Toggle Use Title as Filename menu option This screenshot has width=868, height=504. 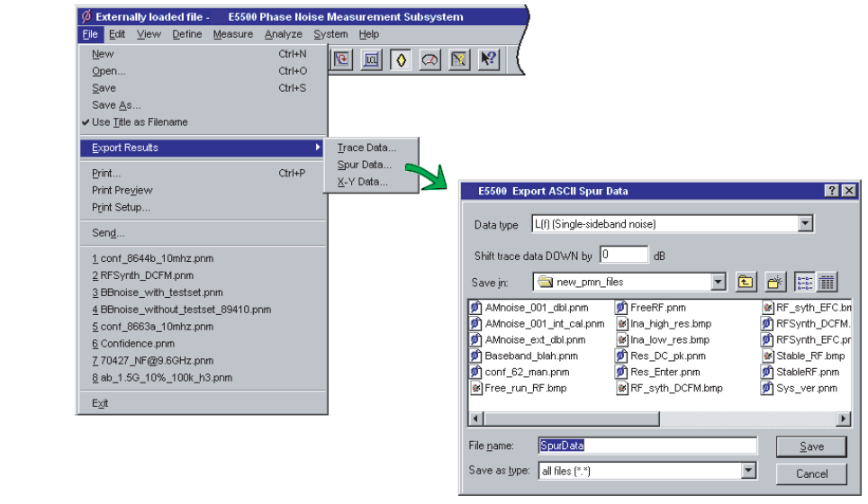click(x=202, y=122)
